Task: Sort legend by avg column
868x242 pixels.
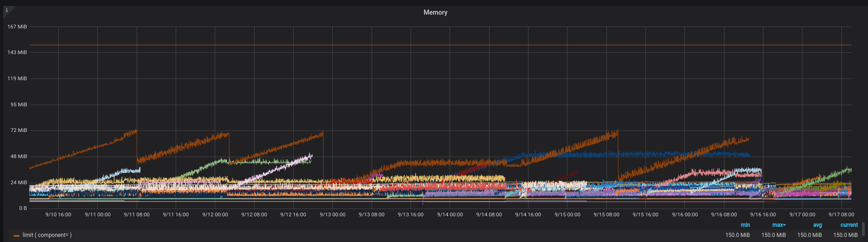Action: (818, 225)
